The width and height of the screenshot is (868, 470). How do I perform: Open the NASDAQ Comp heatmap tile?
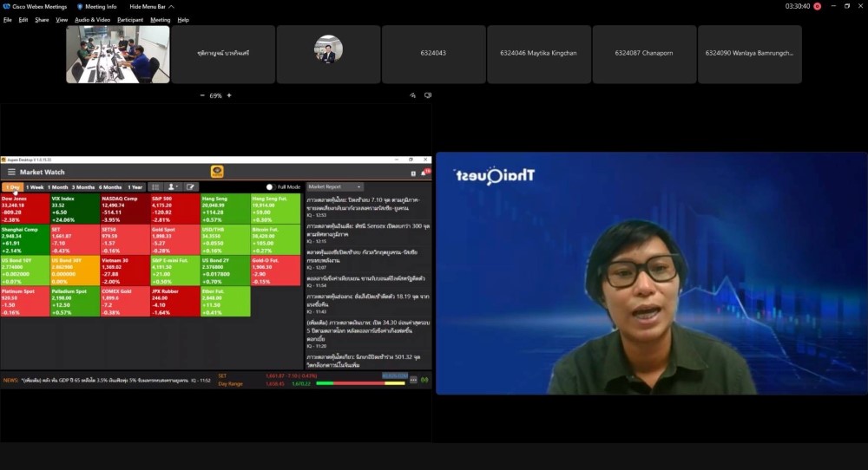[125, 208]
